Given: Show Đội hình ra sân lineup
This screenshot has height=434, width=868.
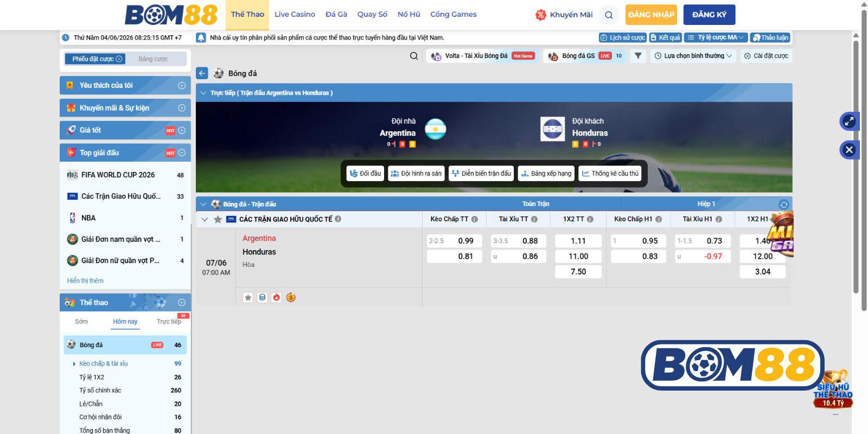Looking at the screenshot, I should point(416,174).
